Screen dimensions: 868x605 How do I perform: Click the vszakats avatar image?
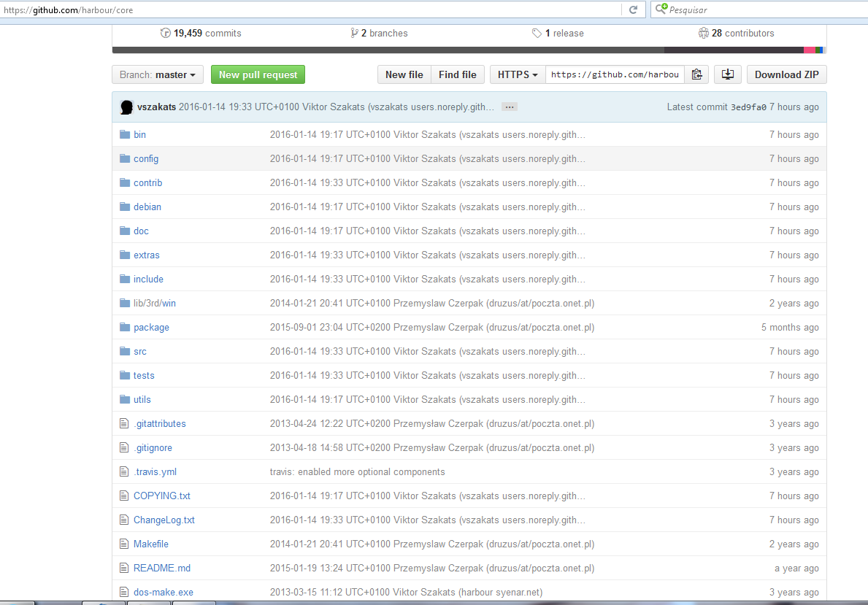click(126, 107)
